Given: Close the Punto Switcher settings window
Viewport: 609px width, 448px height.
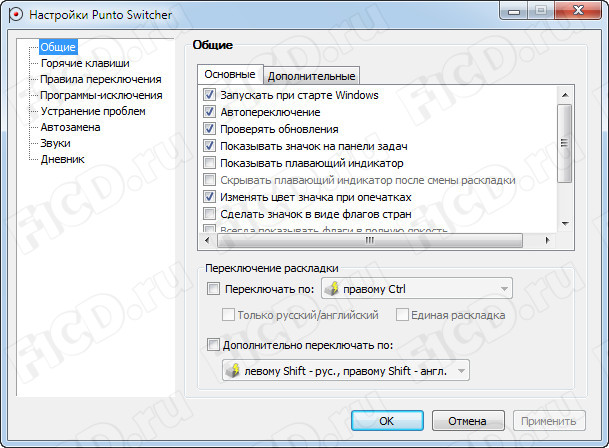Looking at the screenshot, I should [578, 10].
